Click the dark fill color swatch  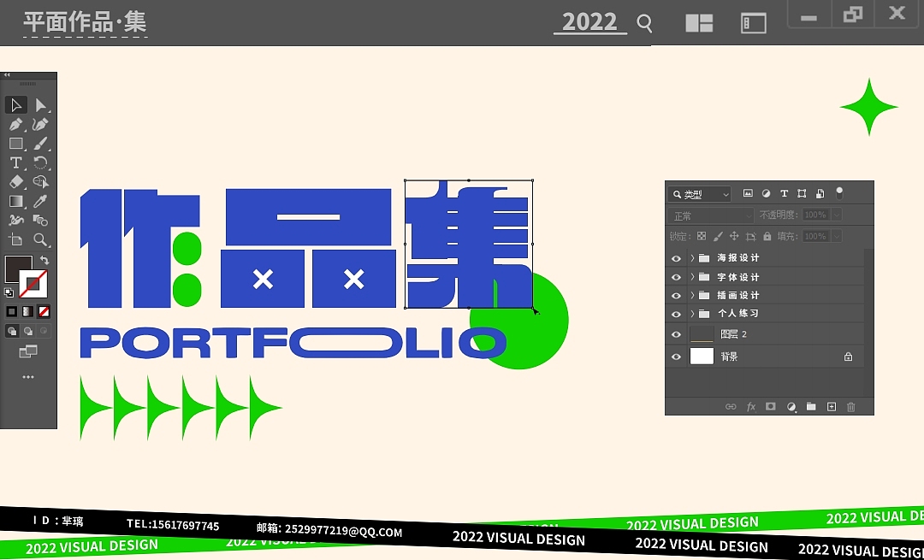click(x=18, y=268)
